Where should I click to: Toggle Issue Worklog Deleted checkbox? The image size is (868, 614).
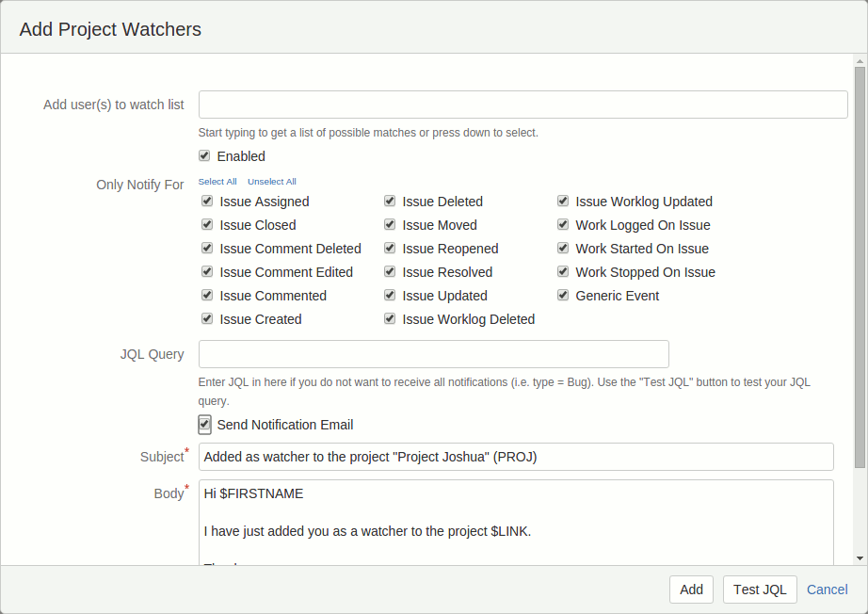[390, 318]
